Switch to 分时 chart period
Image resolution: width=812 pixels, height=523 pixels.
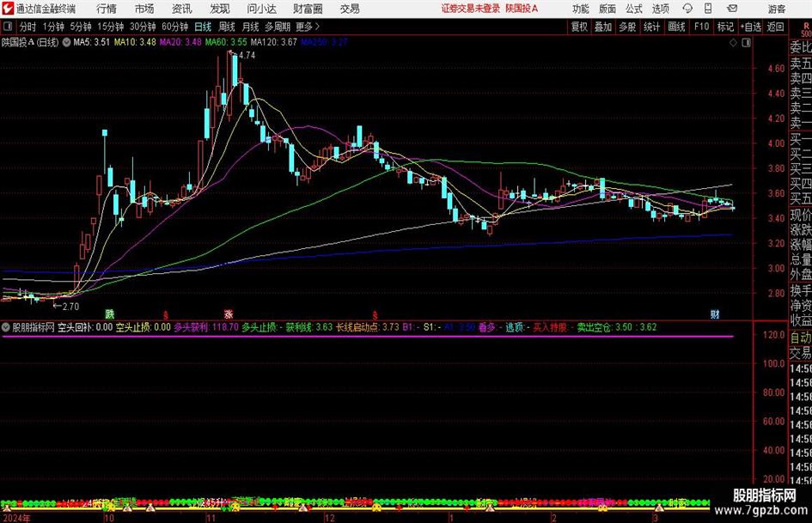pos(27,27)
